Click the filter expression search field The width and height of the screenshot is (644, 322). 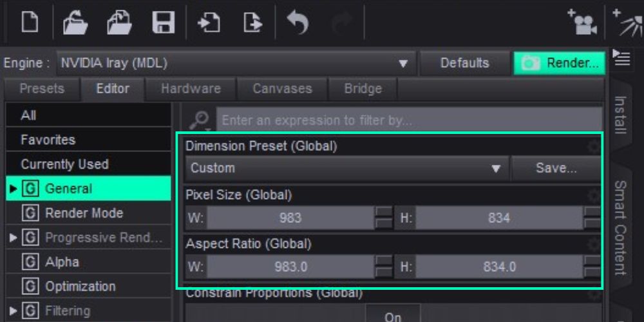409,120
